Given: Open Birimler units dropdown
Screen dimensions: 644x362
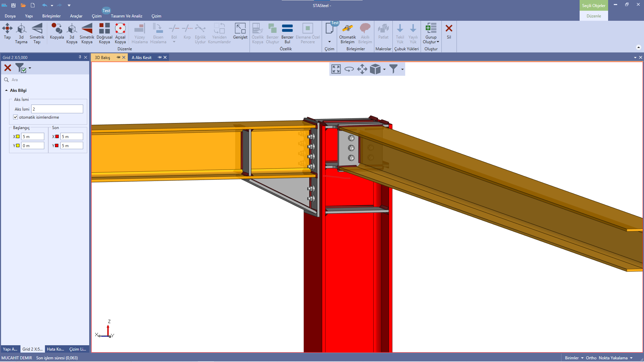Looking at the screenshot, I should (574, 358).
